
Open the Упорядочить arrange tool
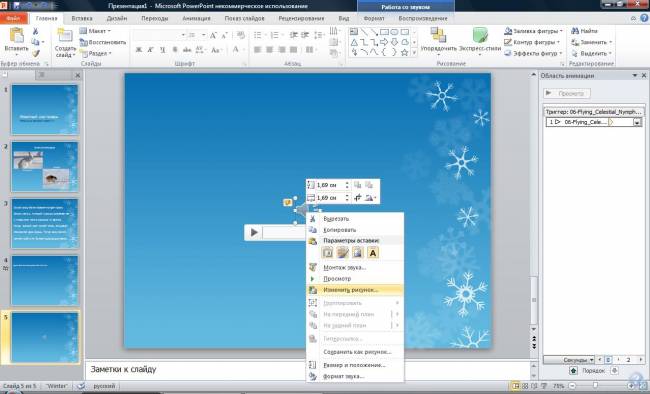[438, 36]
